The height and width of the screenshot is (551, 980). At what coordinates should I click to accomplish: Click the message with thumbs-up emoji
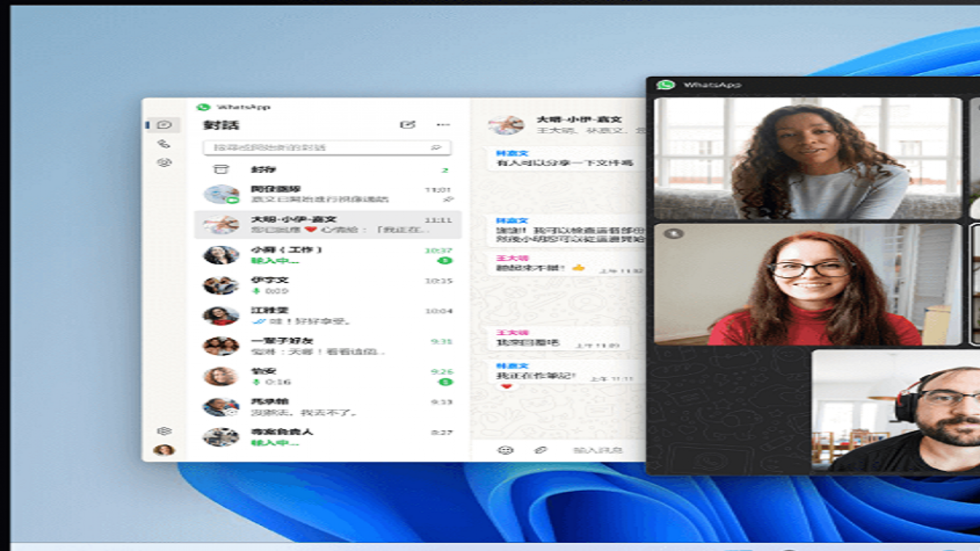(x=566, y=264)
